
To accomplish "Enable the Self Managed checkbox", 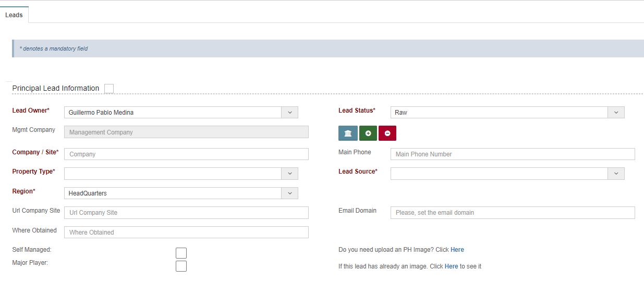I will pyautogui.click(x=181, y=253).
